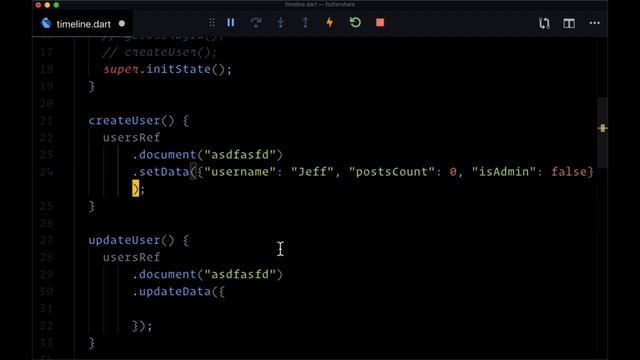
Task: Click the unsaved dot on timeline.dart tab
Action: tap(122, 24)
